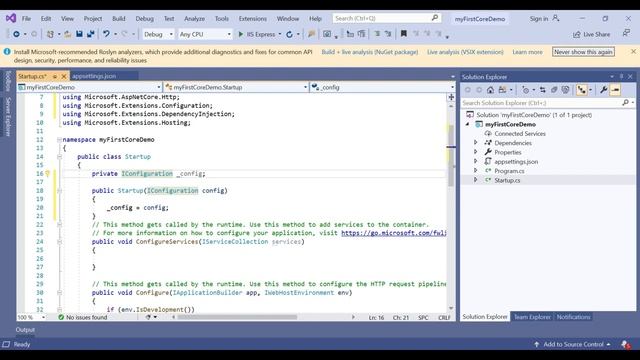Collapse the Startup class outline on line 14

(x=60, y=157)
